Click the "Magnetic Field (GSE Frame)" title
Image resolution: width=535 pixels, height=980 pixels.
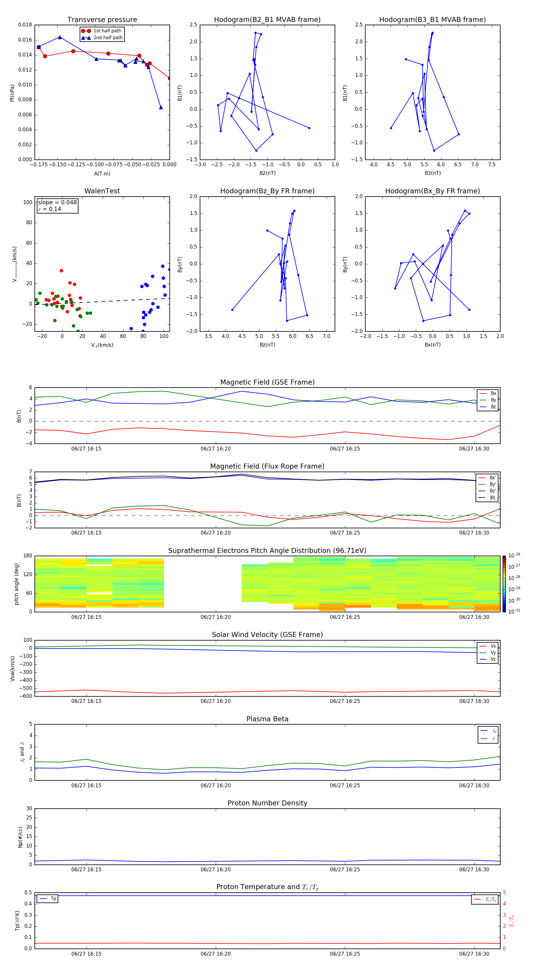[x=267, y=382]
